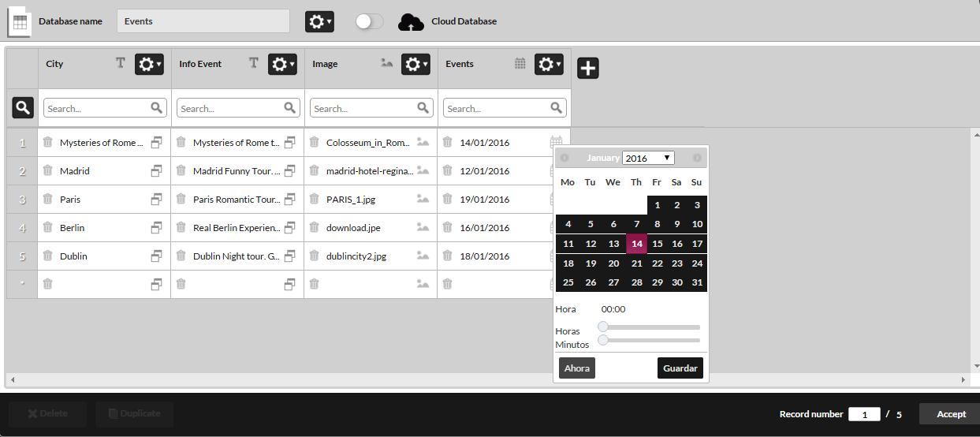The width and height of the screenshot is (980, 437).
Task: Expand Dublin Night tour text editor
Action: pos(290,256)
